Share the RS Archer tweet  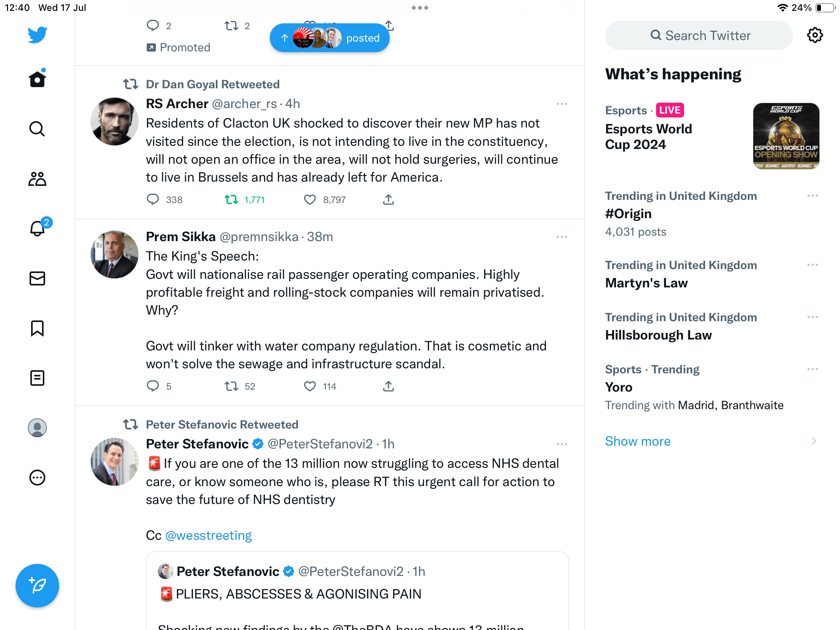coord(388,199)
